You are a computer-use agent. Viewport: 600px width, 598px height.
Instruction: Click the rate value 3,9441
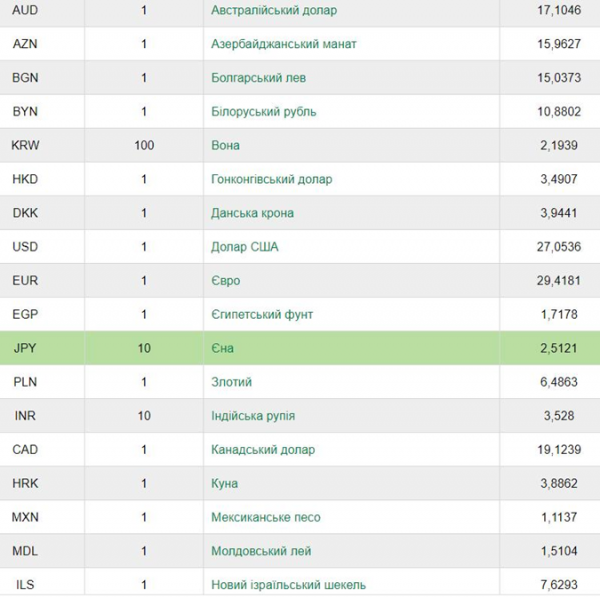click(x=559, y=213)
